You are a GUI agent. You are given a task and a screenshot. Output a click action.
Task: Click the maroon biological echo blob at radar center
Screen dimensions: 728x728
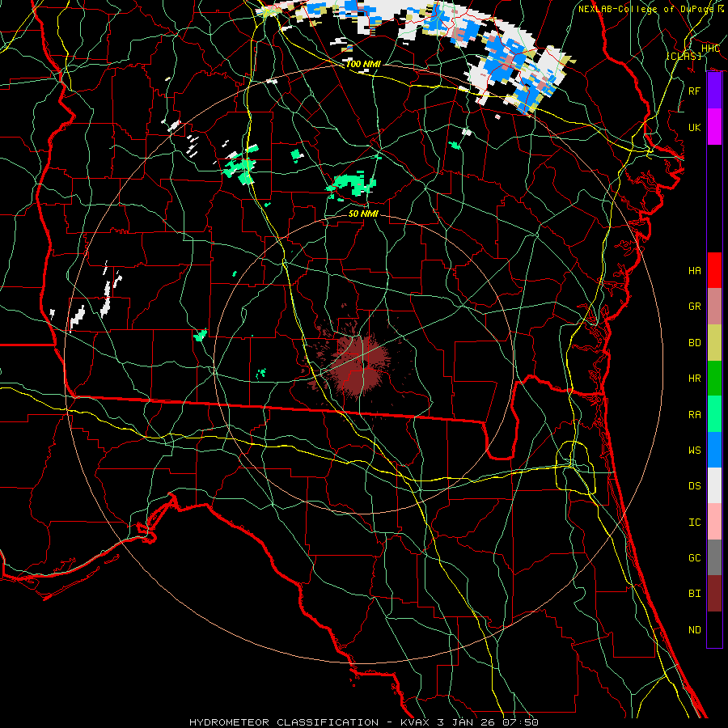(360, 366)
